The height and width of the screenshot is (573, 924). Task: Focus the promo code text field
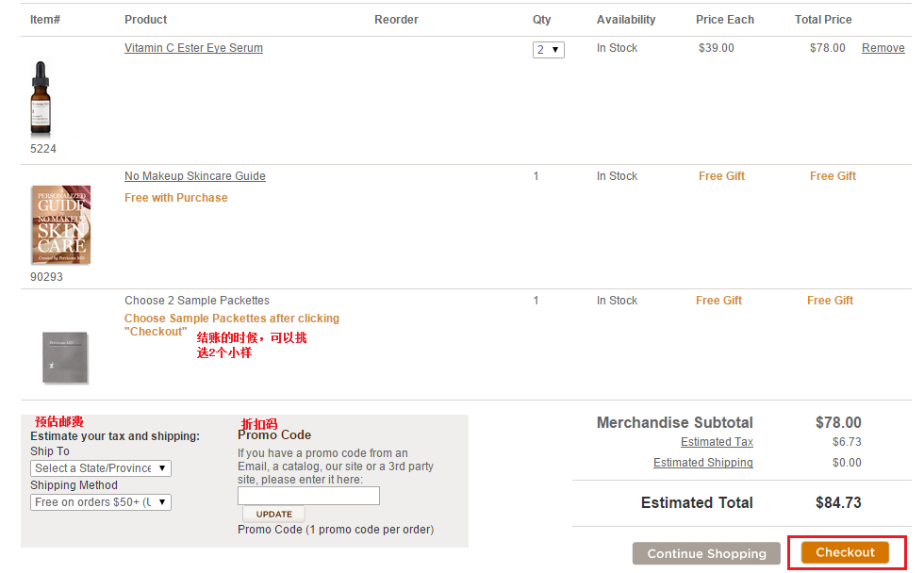(x=309, y=496)
